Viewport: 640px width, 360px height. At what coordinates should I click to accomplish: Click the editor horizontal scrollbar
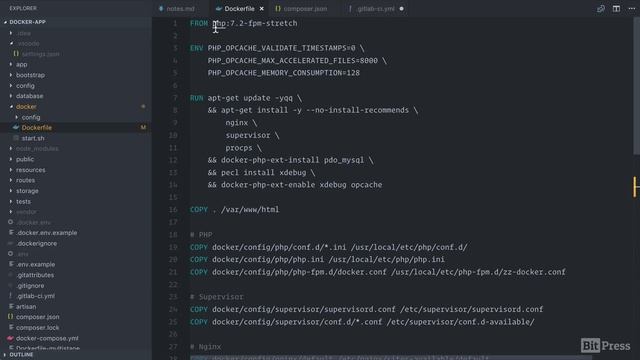[x=392, y=358]
